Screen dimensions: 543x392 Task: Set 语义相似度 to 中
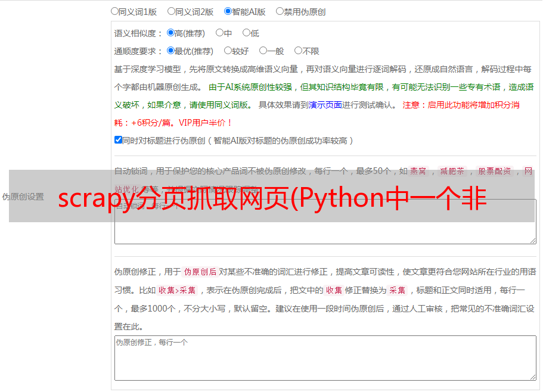[219, 33]
